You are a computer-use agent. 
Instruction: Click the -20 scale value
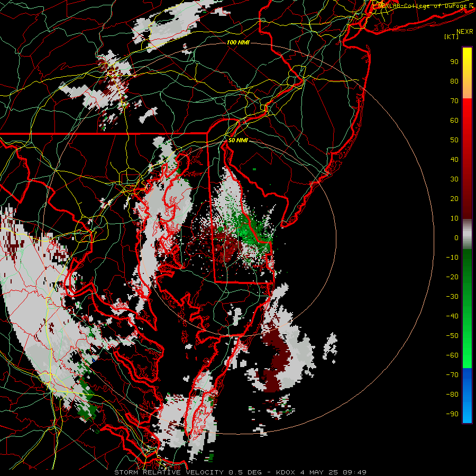pos(452,277)
